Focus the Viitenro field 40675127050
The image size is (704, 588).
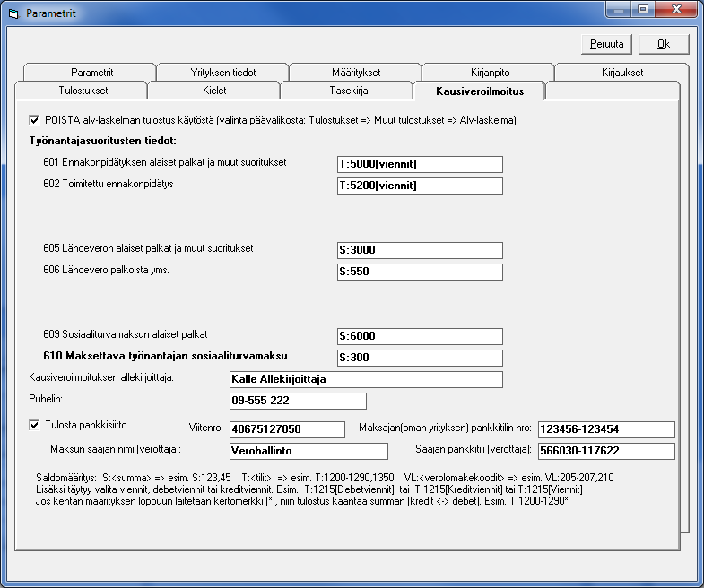tap(287, 429)
